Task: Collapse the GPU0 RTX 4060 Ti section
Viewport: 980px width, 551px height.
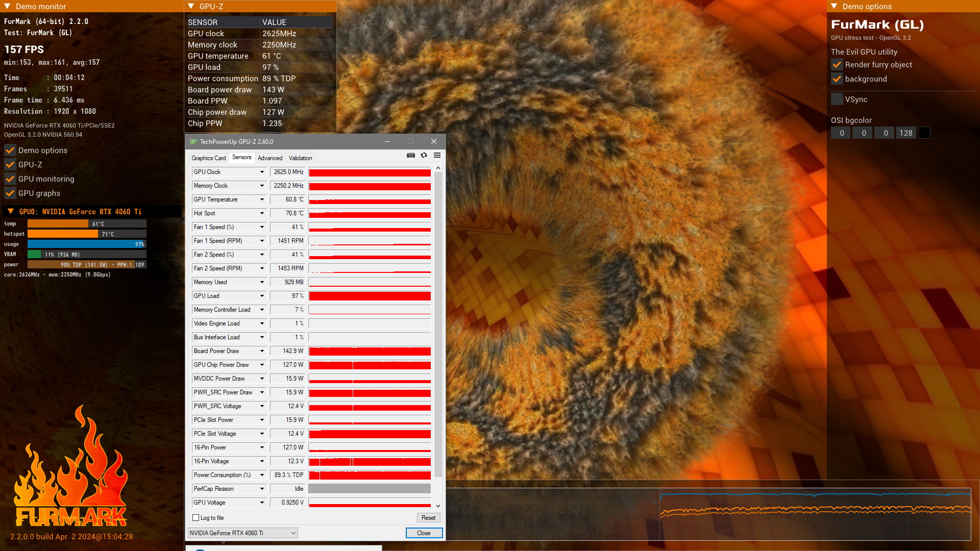Action: click(10, 211)
